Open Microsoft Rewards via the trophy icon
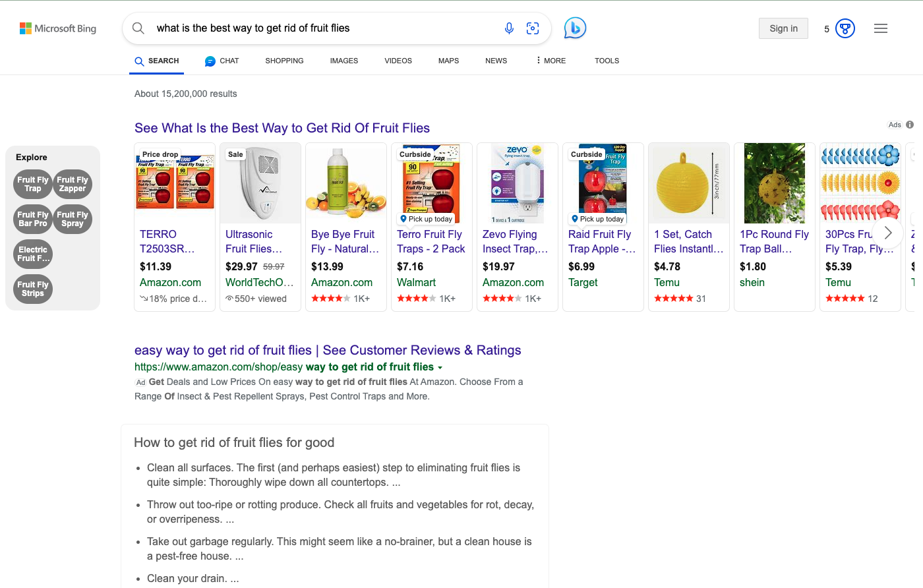Screen dimensions: 923x588 [x=845, y=28]
